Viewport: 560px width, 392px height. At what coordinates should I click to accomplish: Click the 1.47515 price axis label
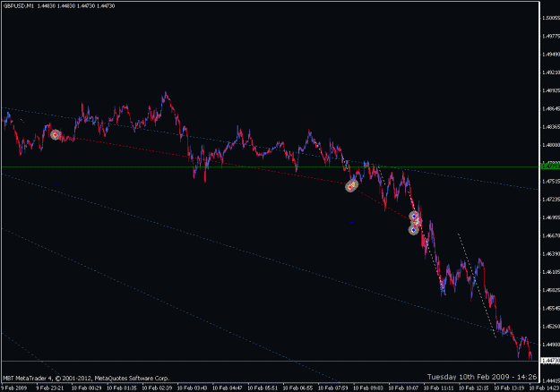coord(551,181)
